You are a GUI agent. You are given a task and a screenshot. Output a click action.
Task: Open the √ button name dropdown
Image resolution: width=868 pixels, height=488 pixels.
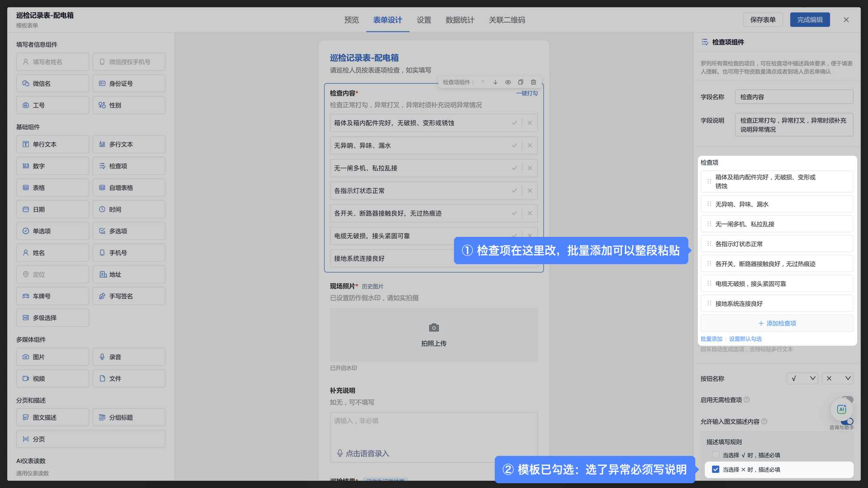802,378
